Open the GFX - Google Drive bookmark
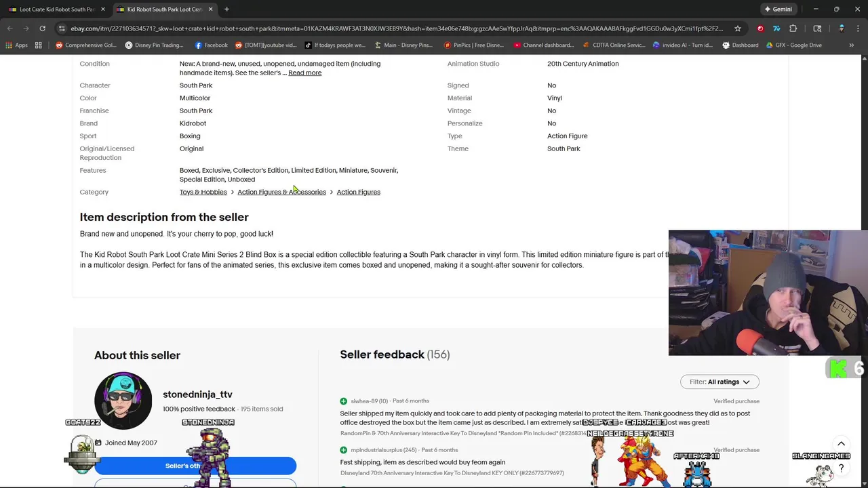Viewport: 868px width, 488px height. pyautogui.click(x=794, y=45)
